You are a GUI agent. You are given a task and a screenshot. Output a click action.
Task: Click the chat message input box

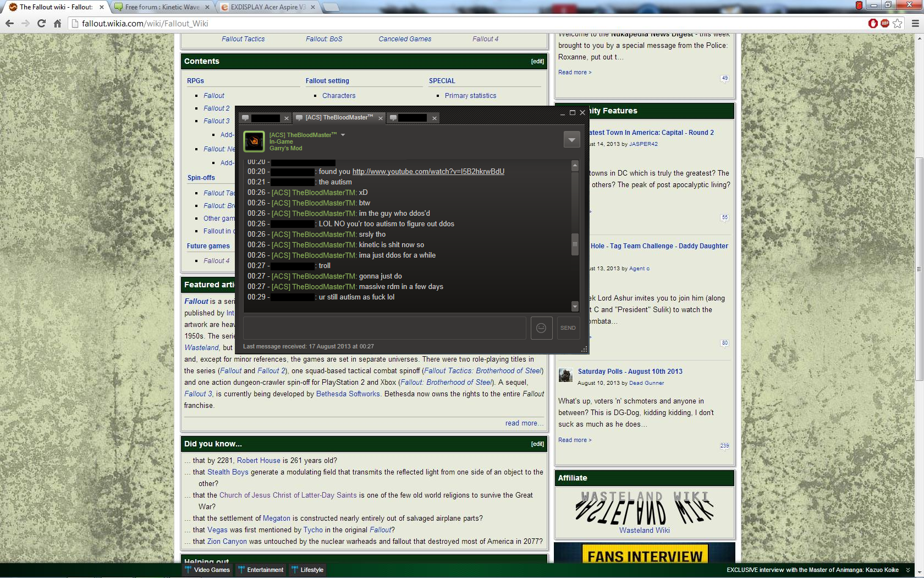pyautogui.click(x=384, y=328)
